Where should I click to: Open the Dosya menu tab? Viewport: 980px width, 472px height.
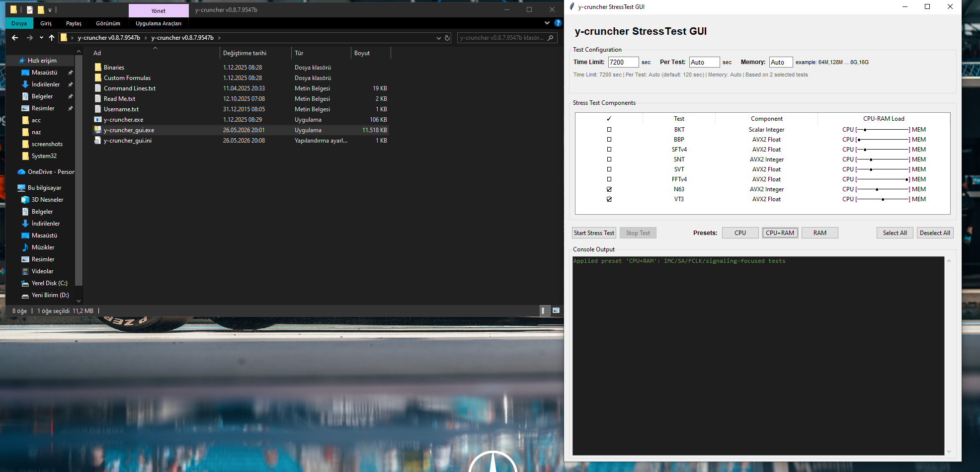(19, 23)
